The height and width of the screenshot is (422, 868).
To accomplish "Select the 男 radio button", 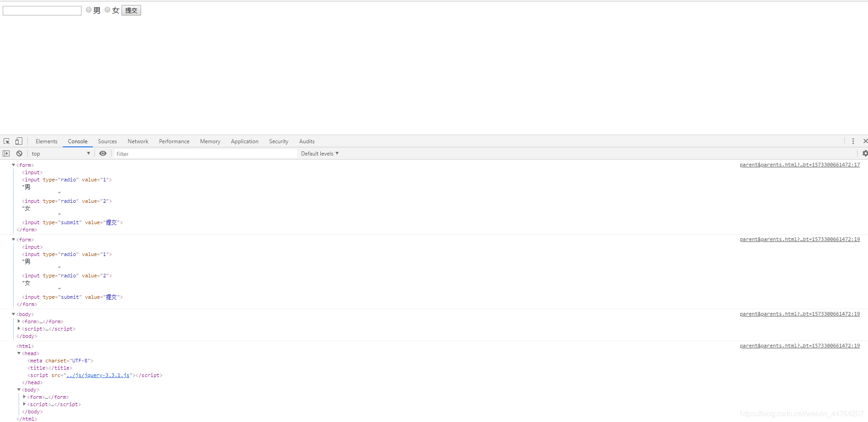I will coord(89,10).
